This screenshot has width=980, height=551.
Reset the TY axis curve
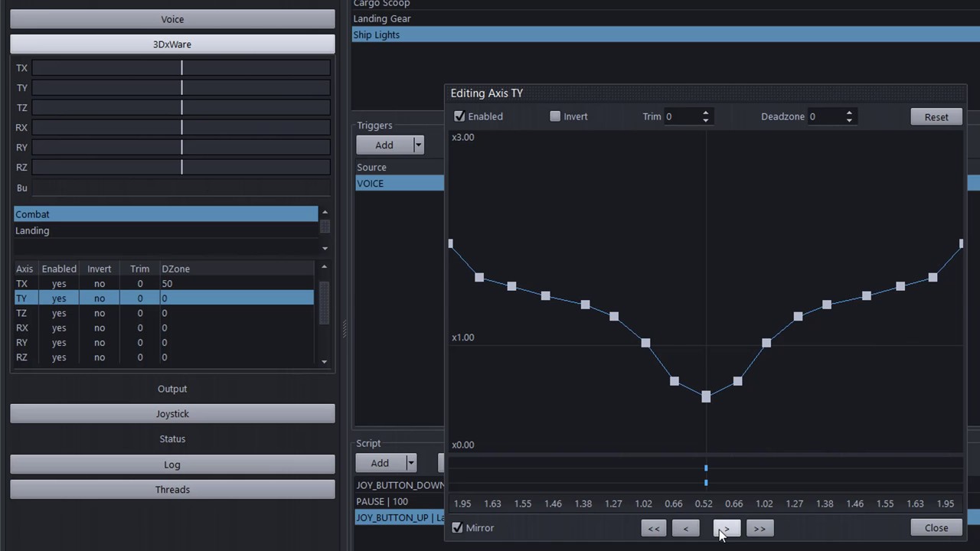click(936, 117)
